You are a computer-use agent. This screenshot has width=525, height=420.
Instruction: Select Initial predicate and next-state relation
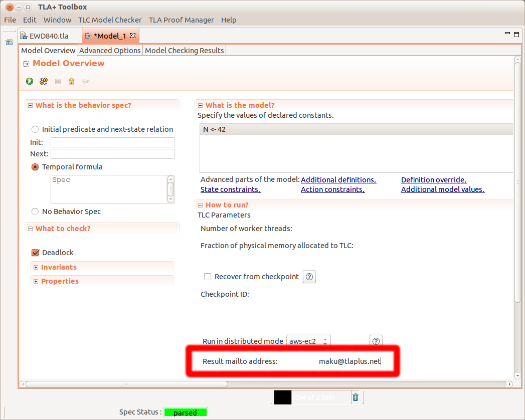(x=35, y=129)
